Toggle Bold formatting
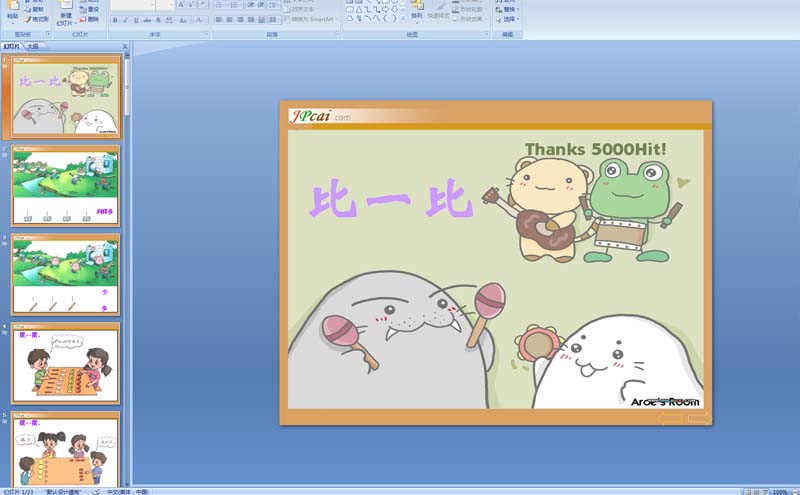 point(115,20)
